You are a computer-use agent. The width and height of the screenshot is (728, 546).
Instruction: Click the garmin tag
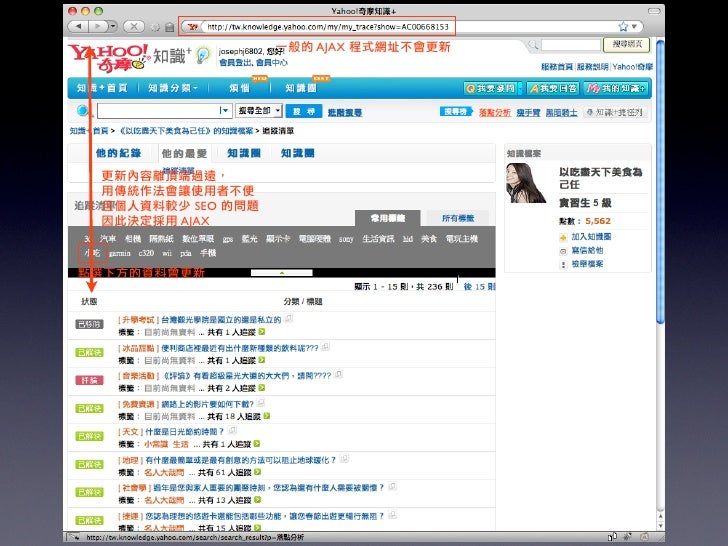[119, 253]
